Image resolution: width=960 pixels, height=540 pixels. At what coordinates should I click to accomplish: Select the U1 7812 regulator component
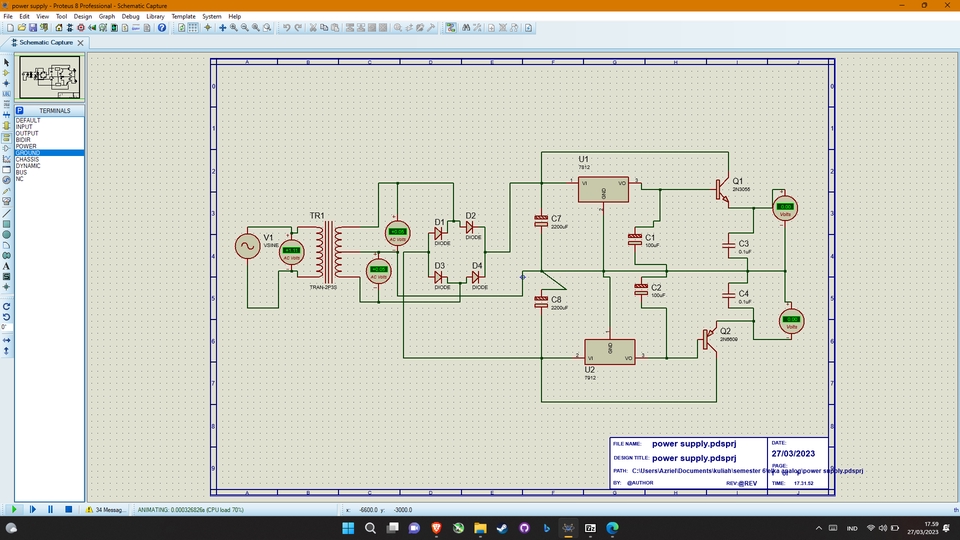tap(603, 190)
